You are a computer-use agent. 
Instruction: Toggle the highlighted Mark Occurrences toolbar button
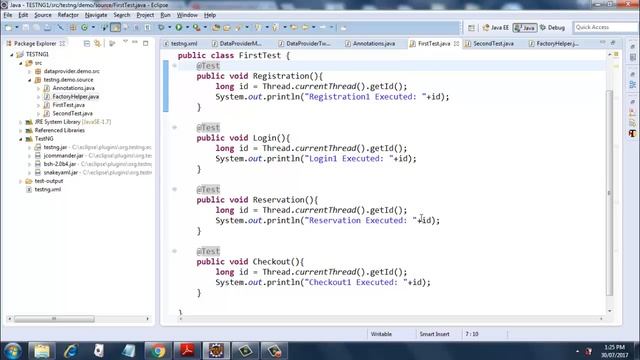click(116, 27)
